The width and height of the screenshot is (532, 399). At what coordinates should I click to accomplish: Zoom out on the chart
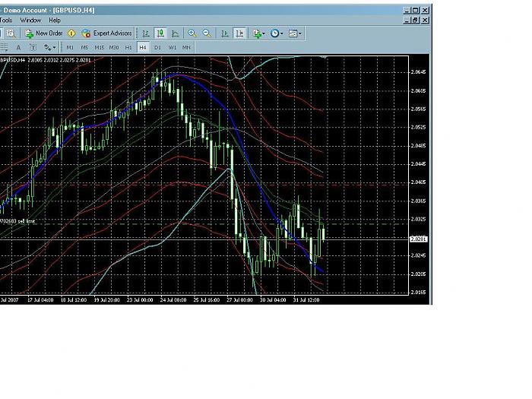pyautogui.click(x=207, y=33)
